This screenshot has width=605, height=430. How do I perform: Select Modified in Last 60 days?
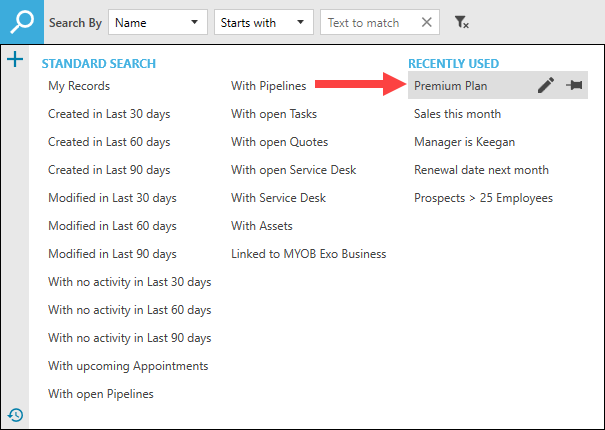pyautogui.click(x=112, y=226)
